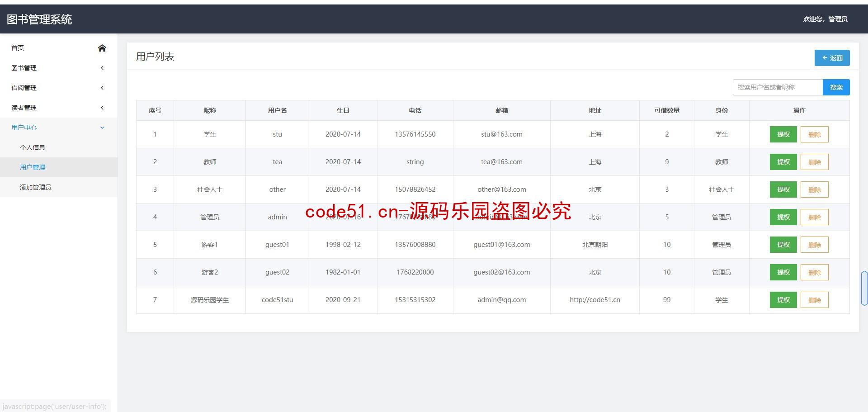
Task: Click the admin@qq.com email cell
Action: [x=502, y=300]
